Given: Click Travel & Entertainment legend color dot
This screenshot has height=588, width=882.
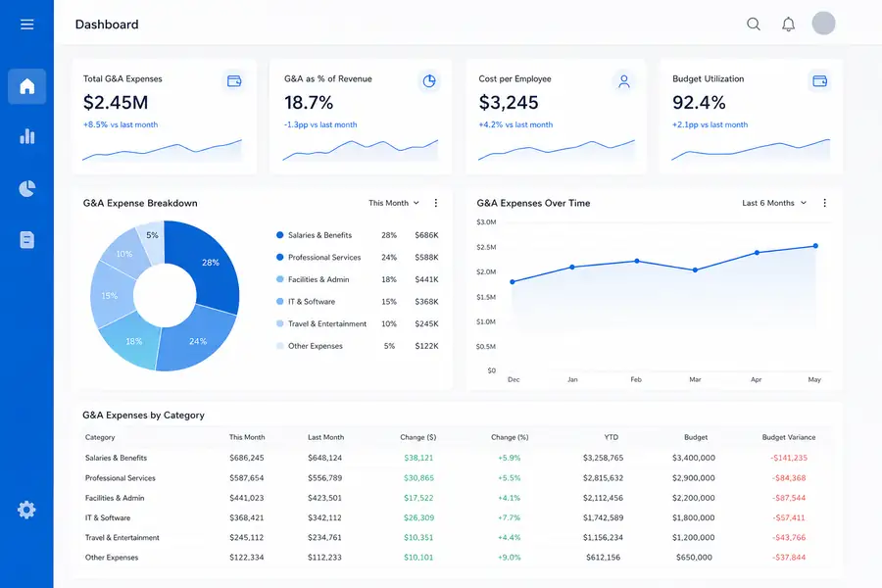Looking at the screenshot, I should [x=280, y=323].
